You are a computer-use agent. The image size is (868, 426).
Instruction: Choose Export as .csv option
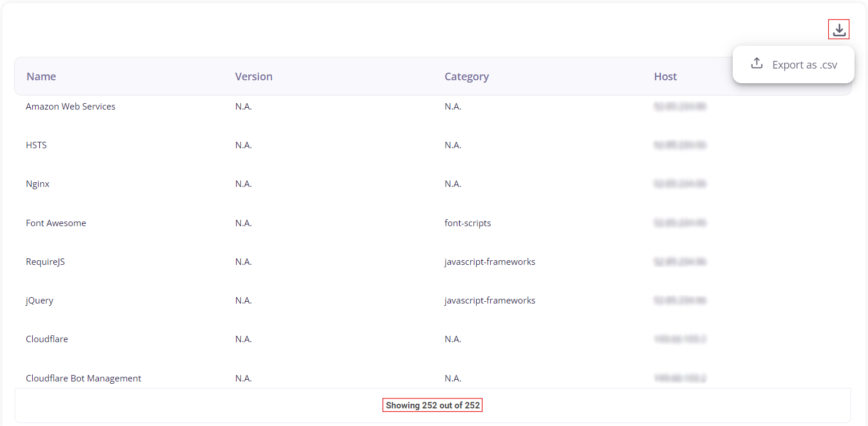click(794, 64)
